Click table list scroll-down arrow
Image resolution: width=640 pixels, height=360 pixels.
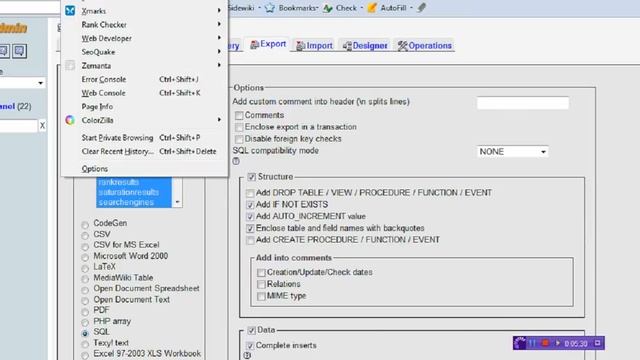(x=177, y=202)
